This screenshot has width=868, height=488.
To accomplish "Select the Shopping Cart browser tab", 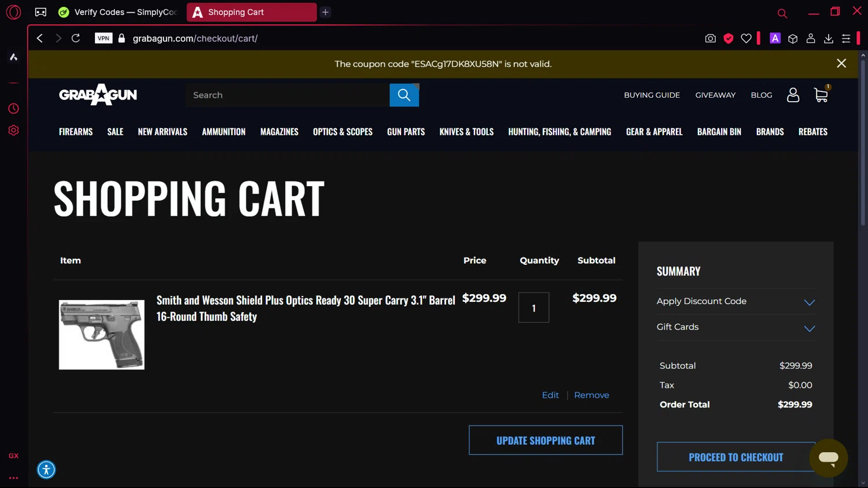I will pos(252,12).
